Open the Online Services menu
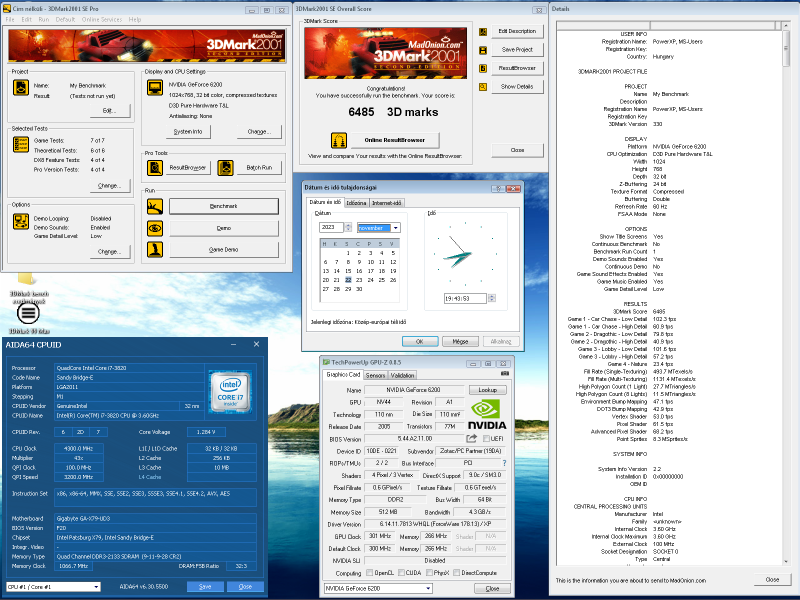The image size is (800, 600). 102,19
